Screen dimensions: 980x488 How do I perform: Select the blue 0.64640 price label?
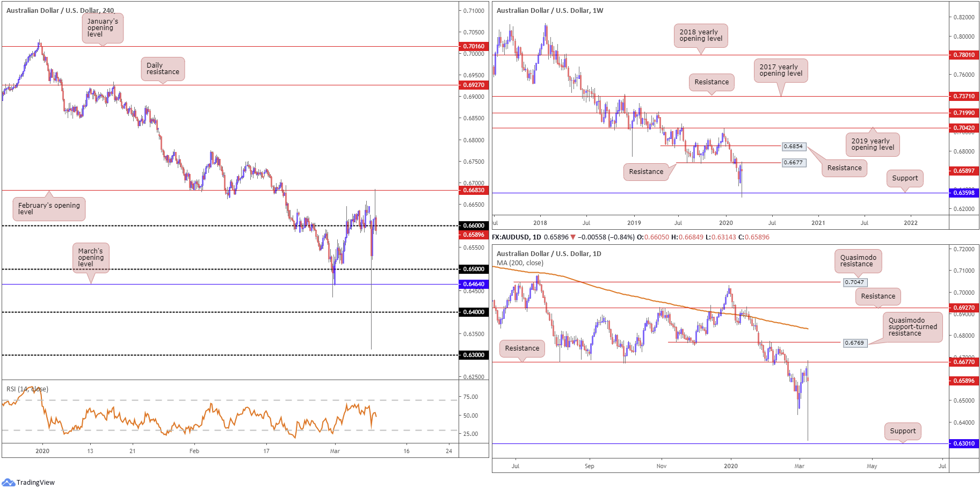coord(474,284)
